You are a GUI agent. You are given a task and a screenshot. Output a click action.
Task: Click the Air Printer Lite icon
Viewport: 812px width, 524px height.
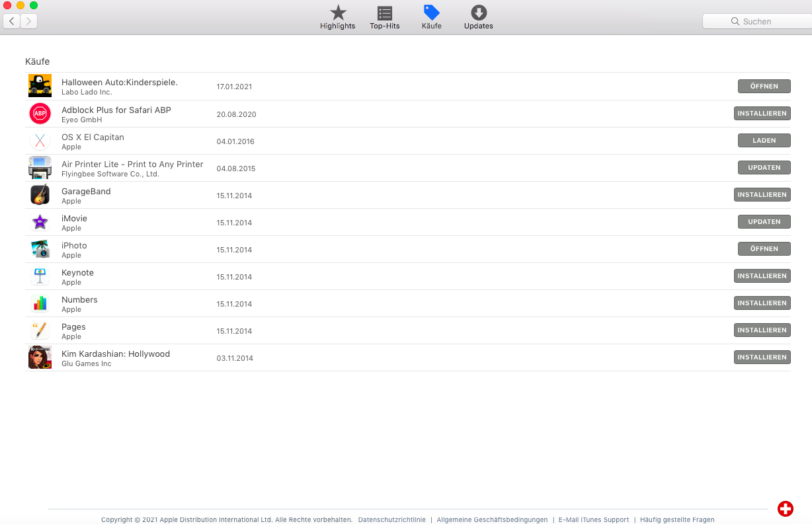pos(40,167)
